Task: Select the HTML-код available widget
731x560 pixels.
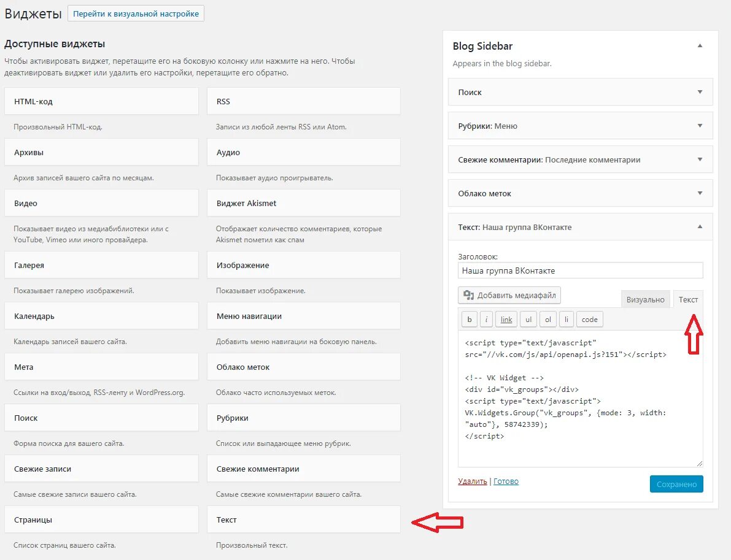Action: pos(101,101)
